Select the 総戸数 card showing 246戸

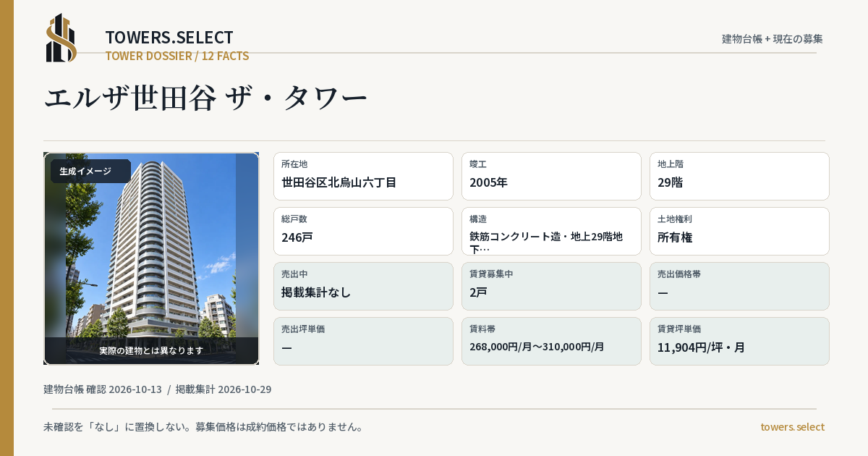[x=363, y=231]
